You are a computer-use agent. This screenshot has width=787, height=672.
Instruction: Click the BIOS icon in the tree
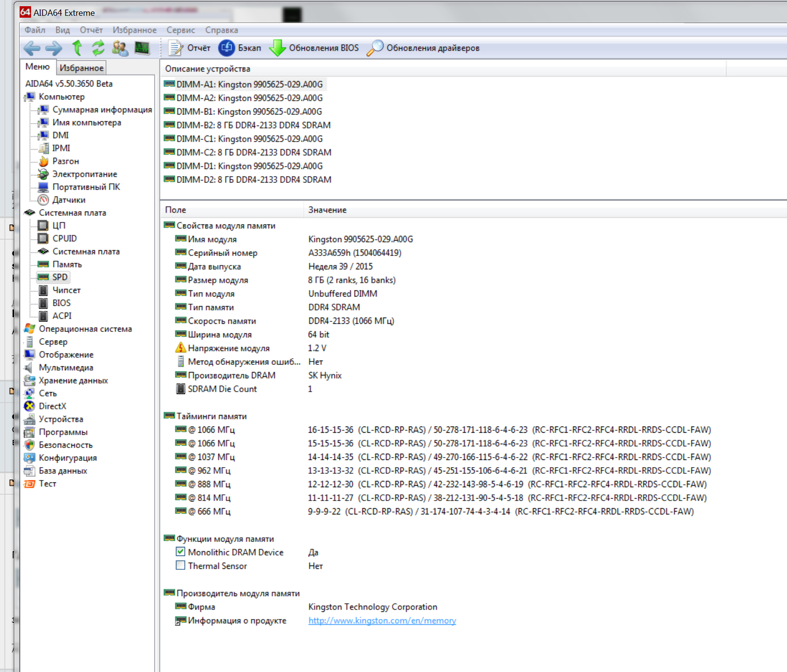(x=43, y=303)
